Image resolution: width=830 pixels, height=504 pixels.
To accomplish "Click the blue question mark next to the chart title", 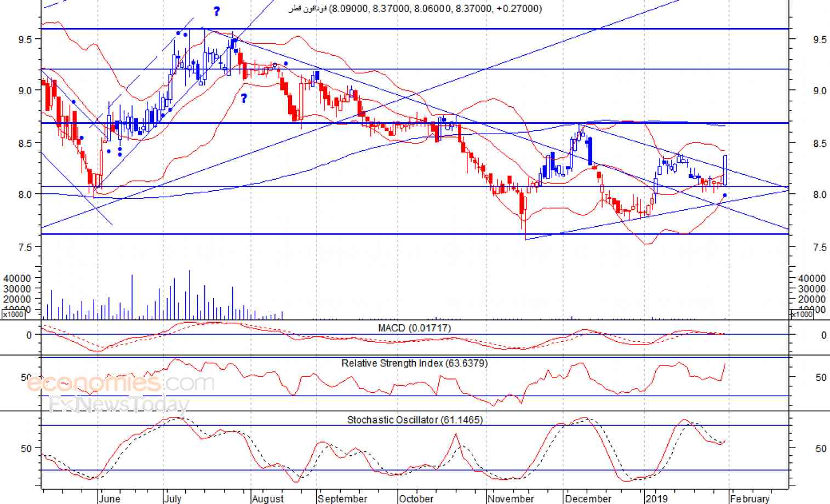I will (217, 11).
